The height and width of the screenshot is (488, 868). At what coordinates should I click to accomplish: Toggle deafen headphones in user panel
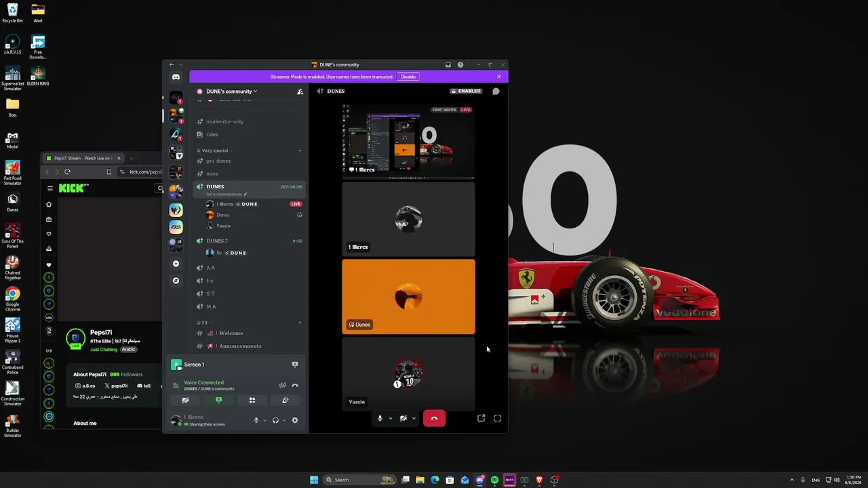[275, 420]
